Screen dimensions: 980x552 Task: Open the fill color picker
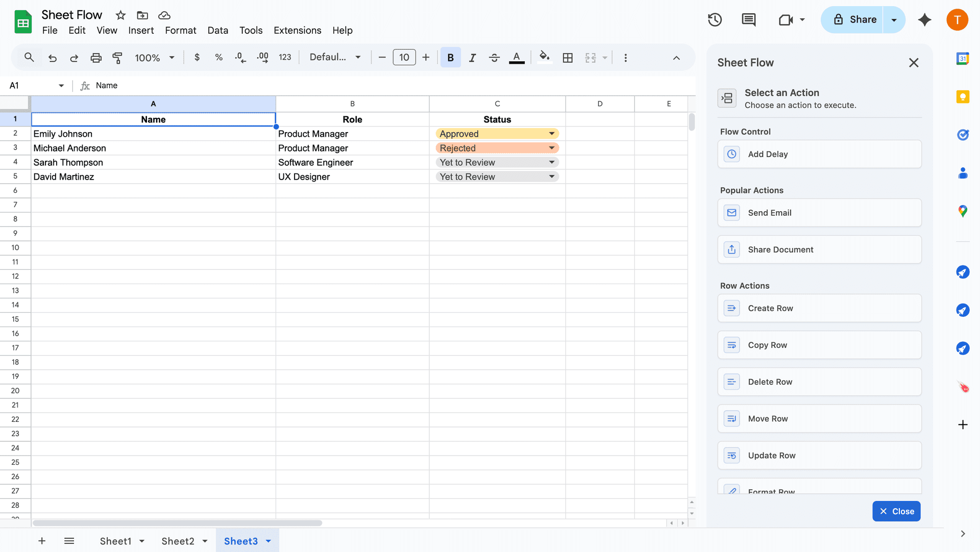(x=544, y=58)
